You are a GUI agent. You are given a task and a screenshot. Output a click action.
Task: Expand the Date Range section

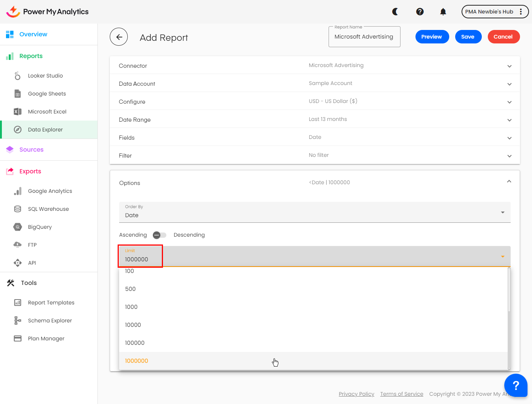pos(509,120)
